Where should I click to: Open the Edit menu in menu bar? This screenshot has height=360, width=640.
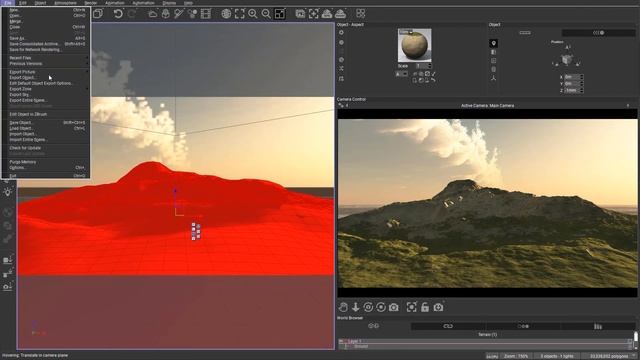click(23, 3)
